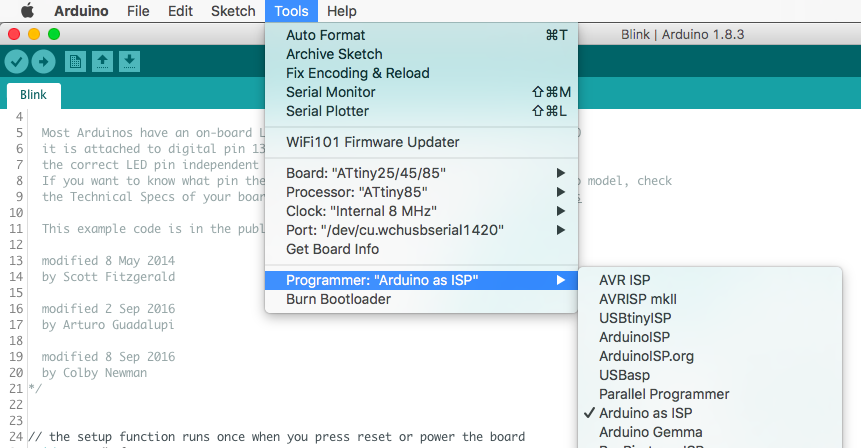Expand the Port wchusbserial1420 submenu

point(421,230)
